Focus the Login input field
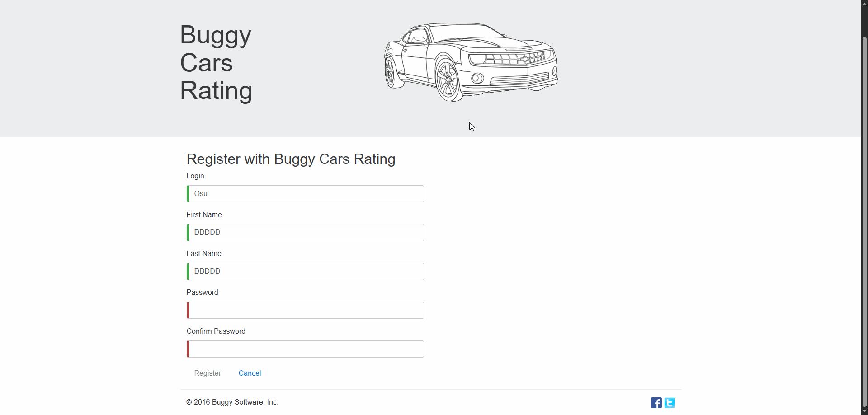868x415 pixels. [x=306, y=194]
